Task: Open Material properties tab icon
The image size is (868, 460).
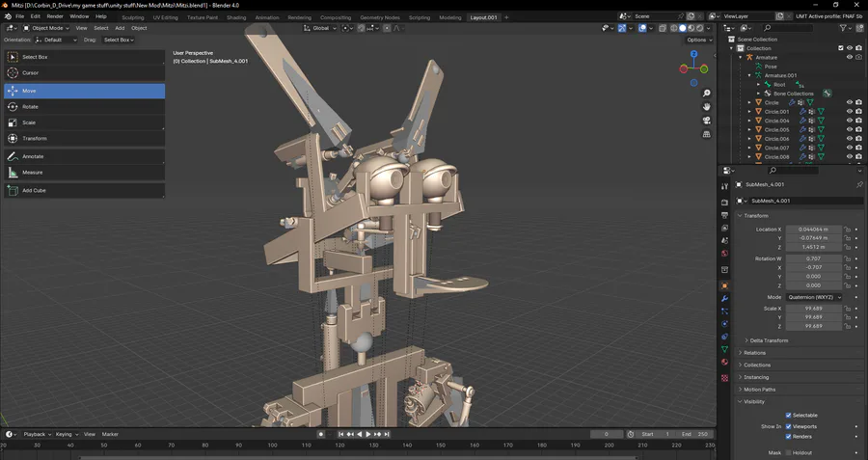Action: tap(724, 362)
